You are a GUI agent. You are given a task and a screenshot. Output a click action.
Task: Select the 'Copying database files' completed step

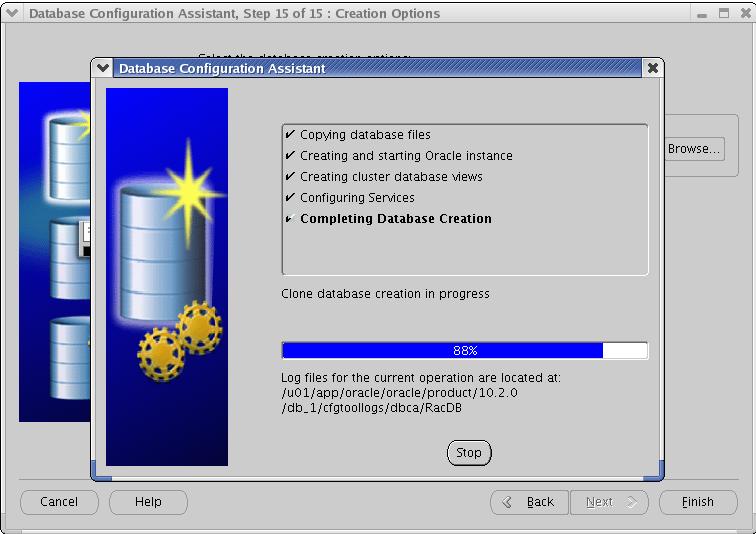(365, 135)
